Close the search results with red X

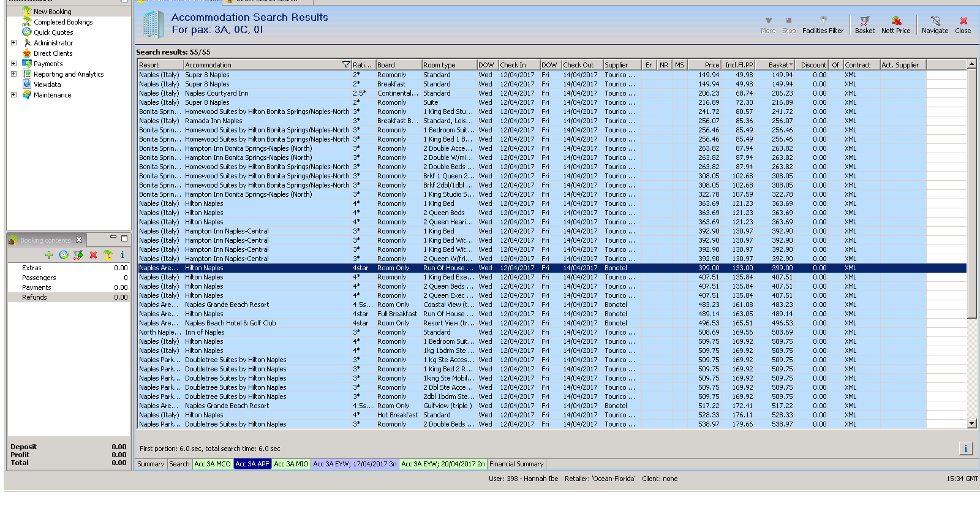click(x=963, y=21)
